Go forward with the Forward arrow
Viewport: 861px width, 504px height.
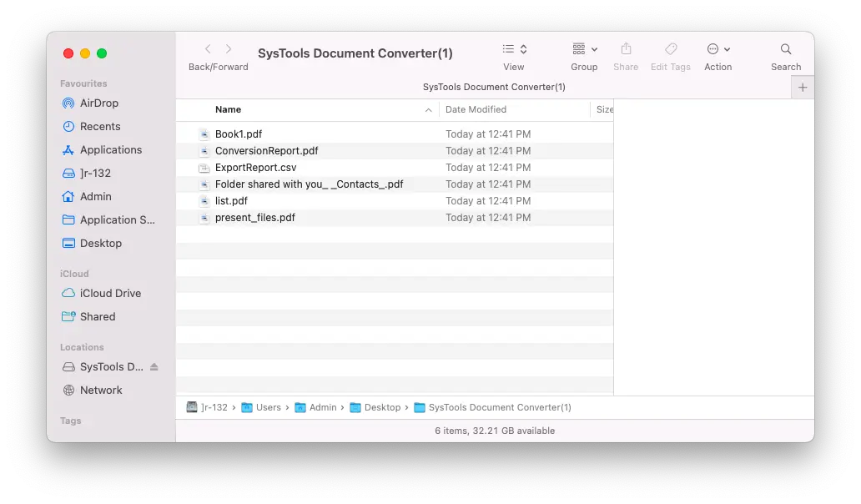point(229,49)
